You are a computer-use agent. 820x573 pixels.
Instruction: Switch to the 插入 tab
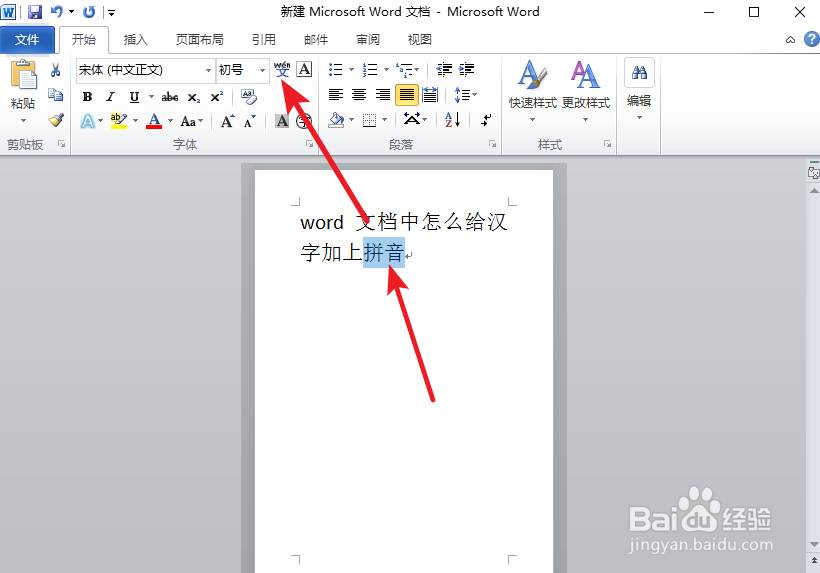coord(135,40)
